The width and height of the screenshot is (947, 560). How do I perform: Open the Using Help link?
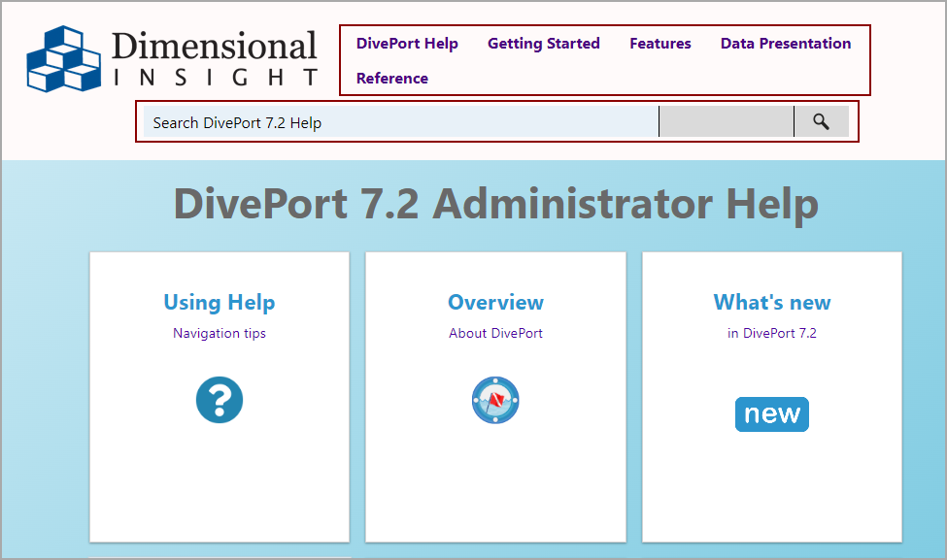click(x=220, y=303)
